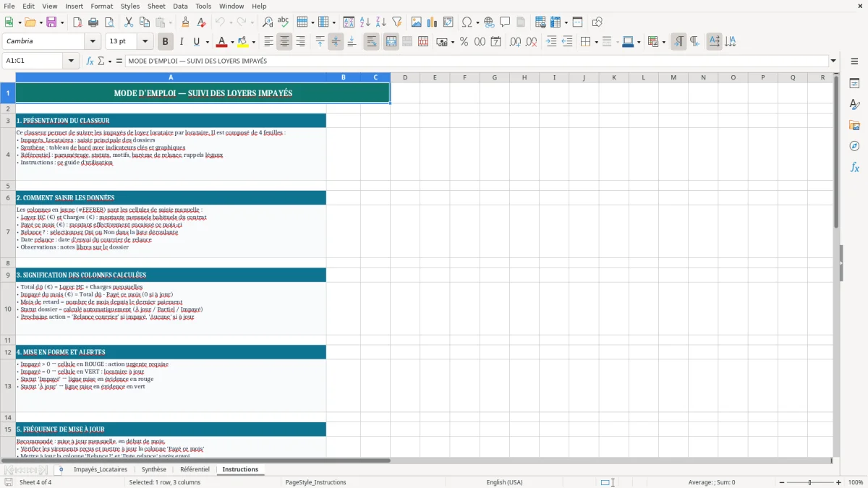The image size is (868, 488).
Task: Open the Function Wizard in formula bar
Action: click(90, 61)
